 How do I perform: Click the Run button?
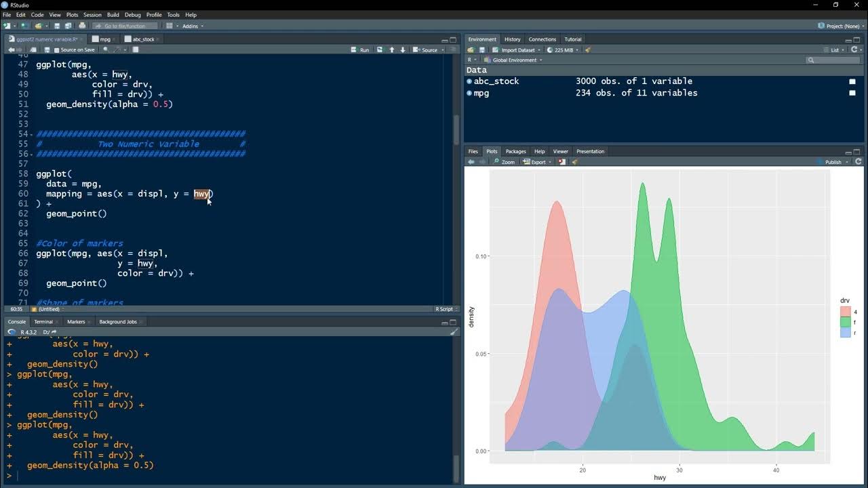[x=360, y=50]
